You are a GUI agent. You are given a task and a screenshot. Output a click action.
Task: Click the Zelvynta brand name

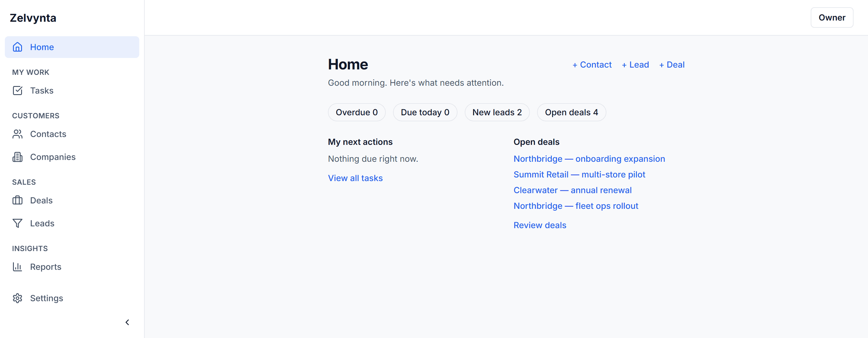(33, 18)
